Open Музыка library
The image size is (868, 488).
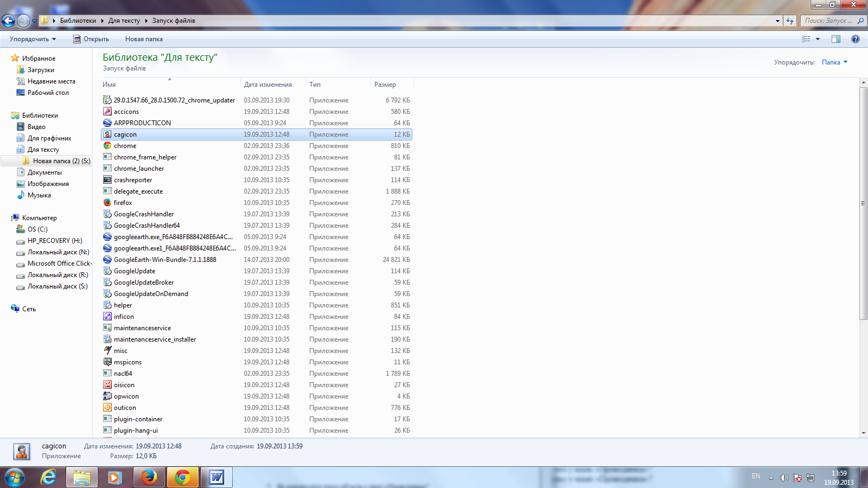(39, 195)
